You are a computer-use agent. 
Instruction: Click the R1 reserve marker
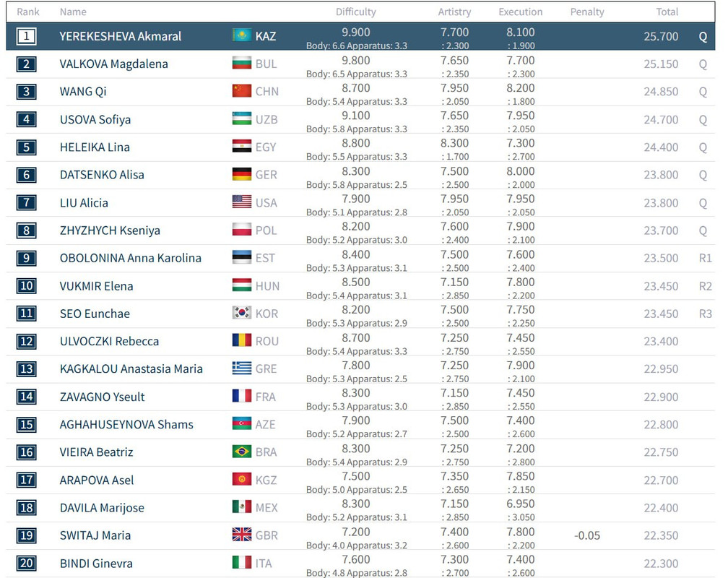coord(705,258)
